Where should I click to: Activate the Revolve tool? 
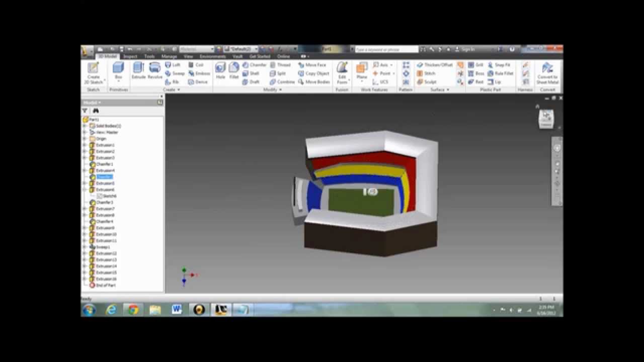point(155,71)
